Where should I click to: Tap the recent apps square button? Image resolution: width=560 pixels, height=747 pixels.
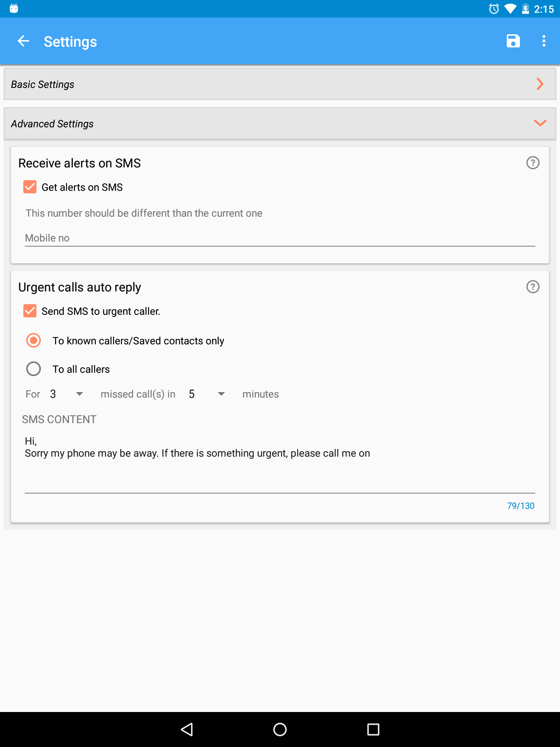coord(373,729)
